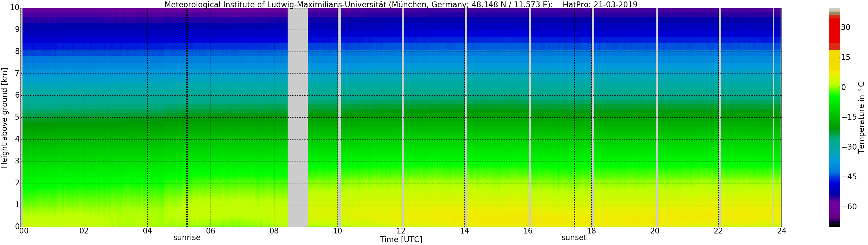This screenshot has width=868, height=245.
Task: Click the height tick label '5' km
Action: pos(17,117)
